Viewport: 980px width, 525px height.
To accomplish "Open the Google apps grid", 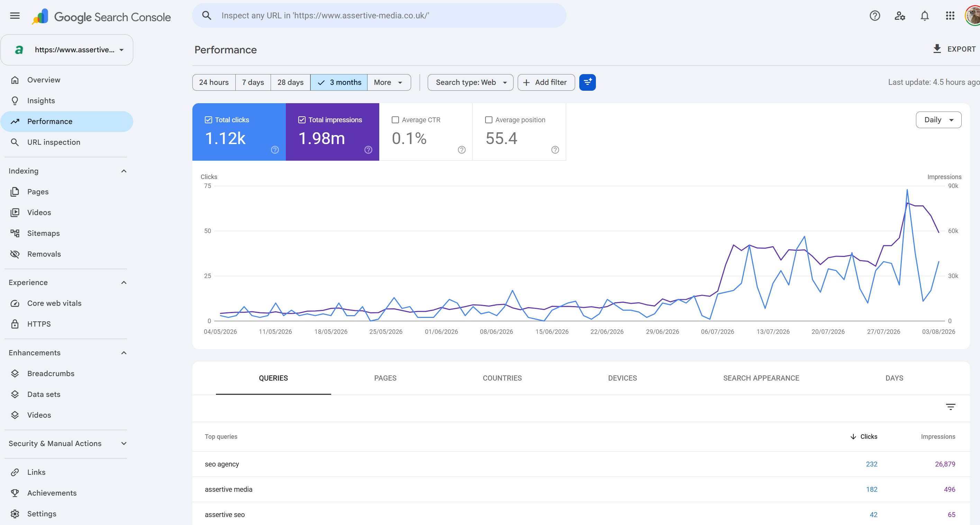I will [950, 16].
